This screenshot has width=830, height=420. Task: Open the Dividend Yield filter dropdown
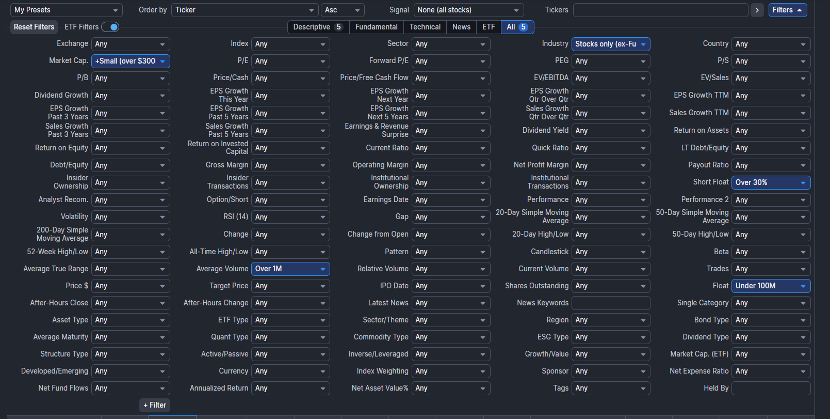coord(610,130)
